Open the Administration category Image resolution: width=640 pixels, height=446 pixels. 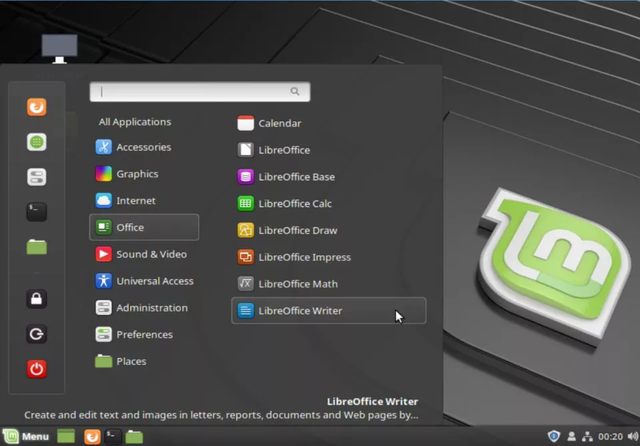tap(151, 308)
